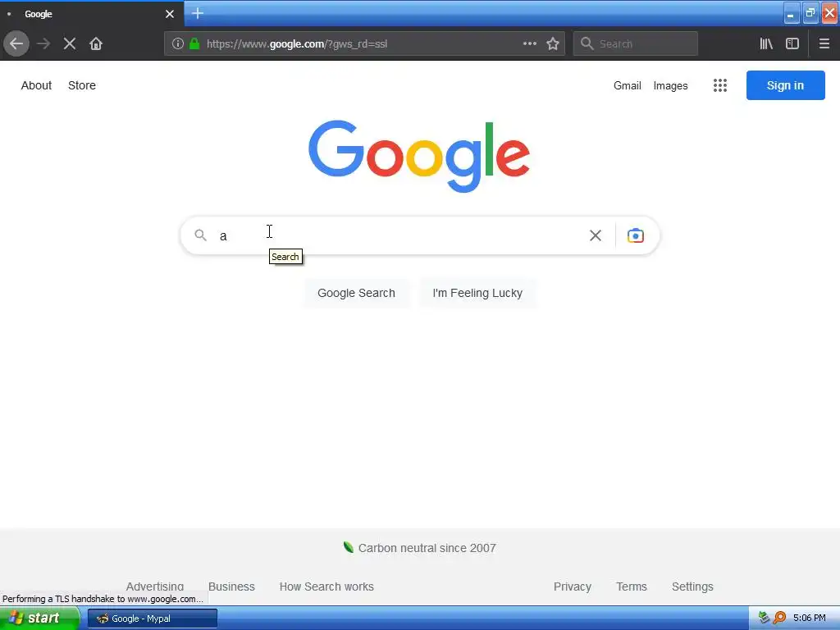Open footer Settings menu
The image size is (840, 630).
[692, 587]
